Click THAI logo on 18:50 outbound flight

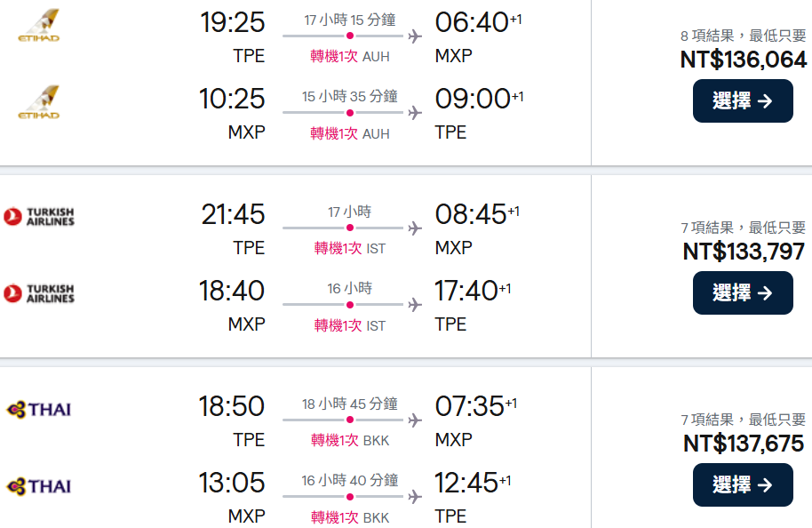click(39, 409)
